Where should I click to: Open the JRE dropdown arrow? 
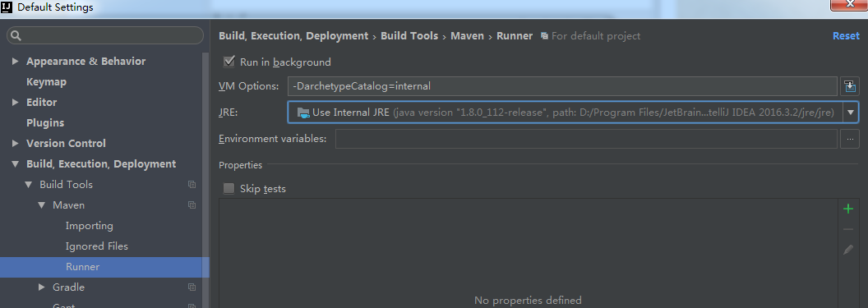click(x=851, y=113)
